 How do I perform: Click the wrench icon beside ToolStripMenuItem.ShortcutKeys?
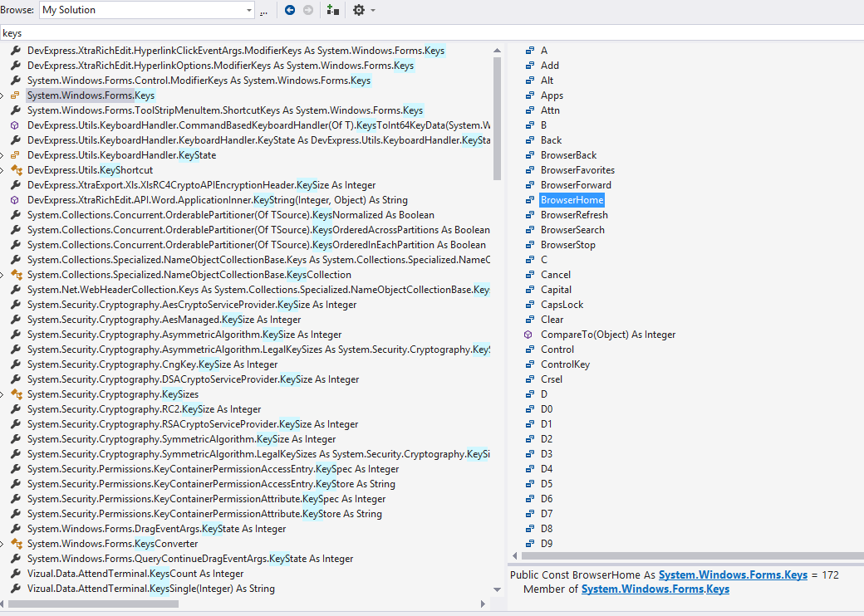click(16, 110)
